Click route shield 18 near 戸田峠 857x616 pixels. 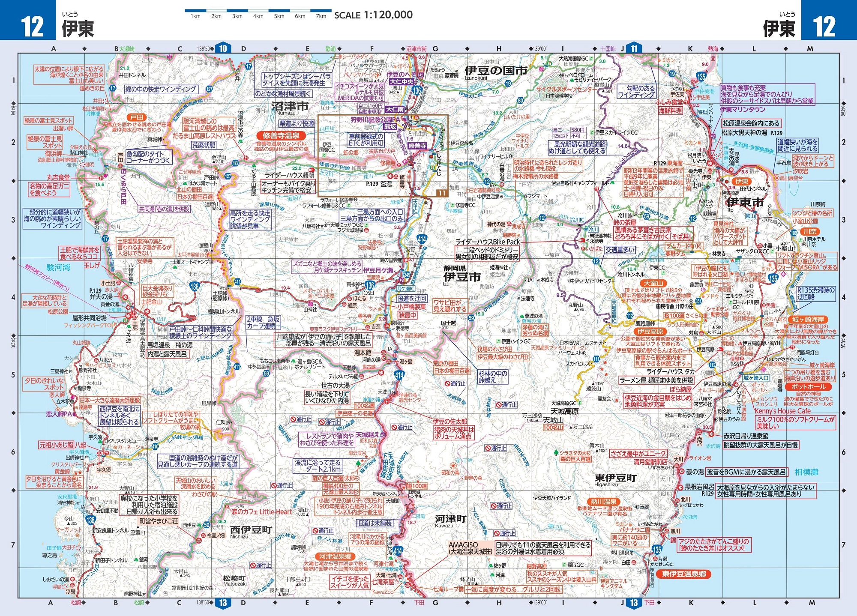click(x=235, y=163)
